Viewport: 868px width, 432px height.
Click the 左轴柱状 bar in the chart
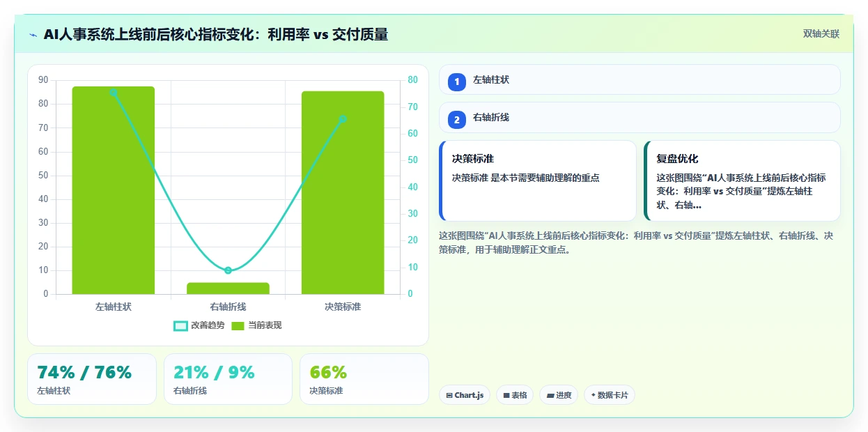[114, 190]
